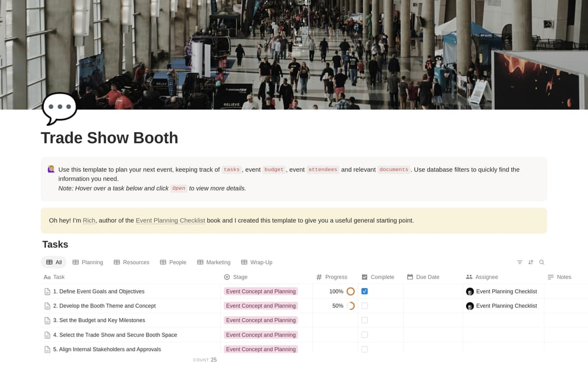Viewport: 588px width, 367px height.
Task: Click the Notes column header
Action: pos(559,277)
